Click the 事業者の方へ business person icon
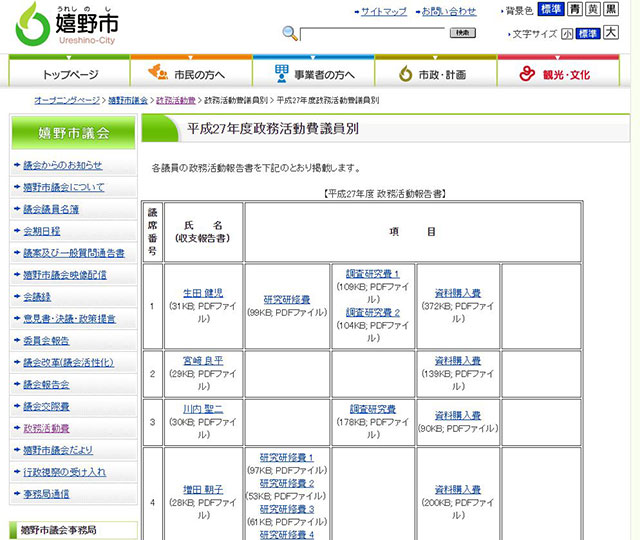 [x=282, y=74]
